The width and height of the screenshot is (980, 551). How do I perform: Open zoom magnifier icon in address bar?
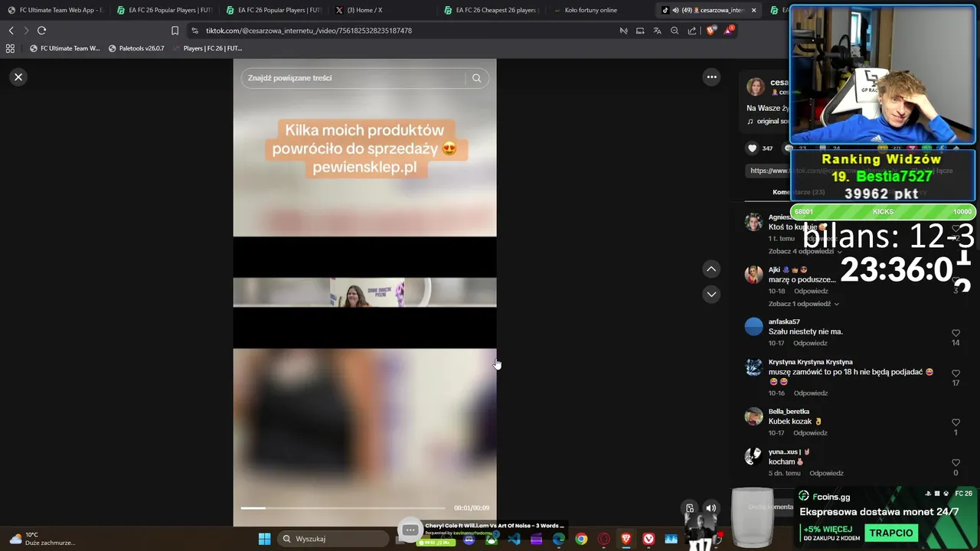point(675,31)
